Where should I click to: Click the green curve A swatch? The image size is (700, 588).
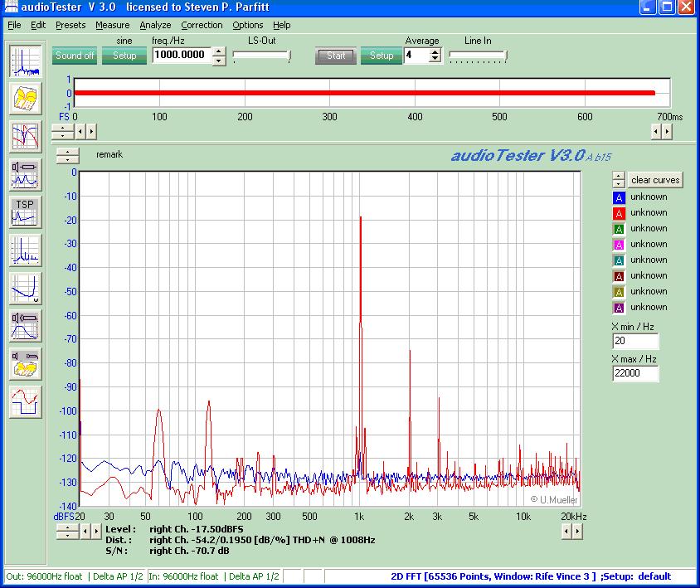[x=619, y=229]
